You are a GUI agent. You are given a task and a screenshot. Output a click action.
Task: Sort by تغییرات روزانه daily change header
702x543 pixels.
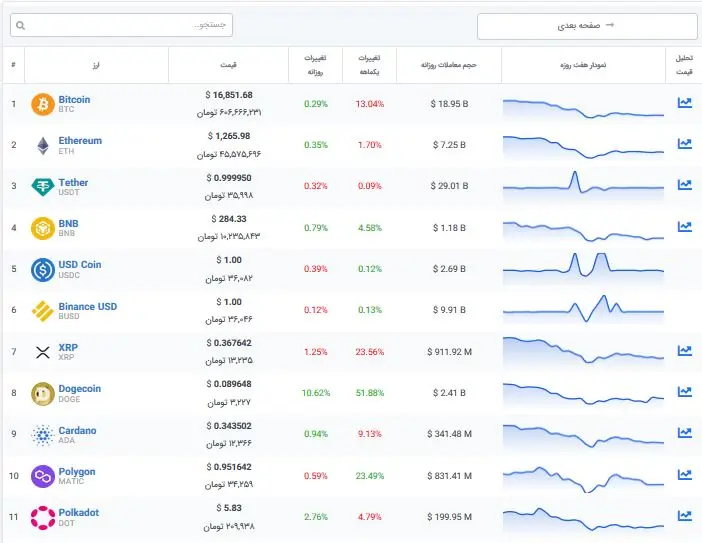click(314, 65)
